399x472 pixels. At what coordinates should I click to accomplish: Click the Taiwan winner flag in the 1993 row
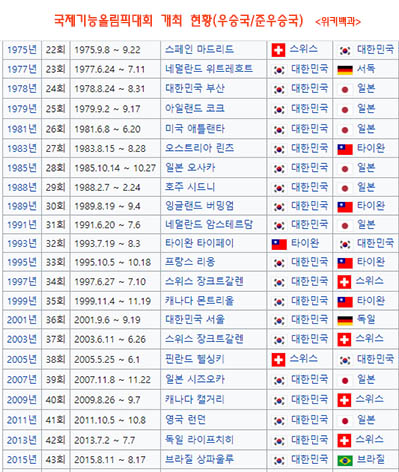[279, 244]
